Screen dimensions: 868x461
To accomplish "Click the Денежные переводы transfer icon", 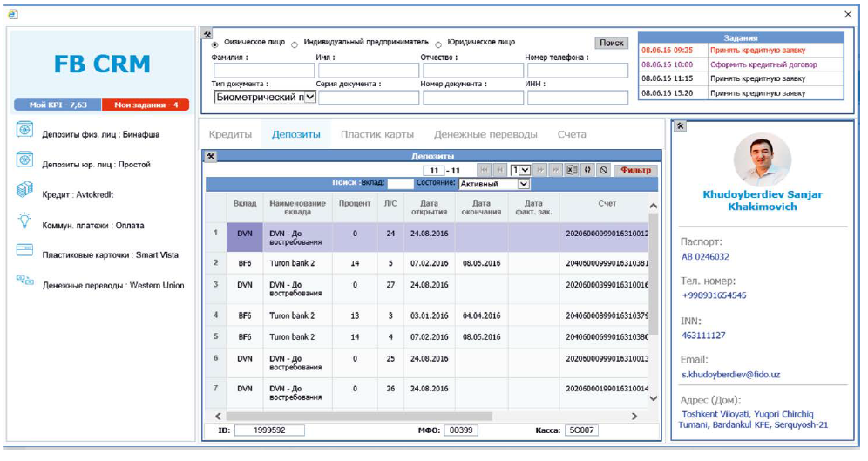I will (x=24, y=280).
